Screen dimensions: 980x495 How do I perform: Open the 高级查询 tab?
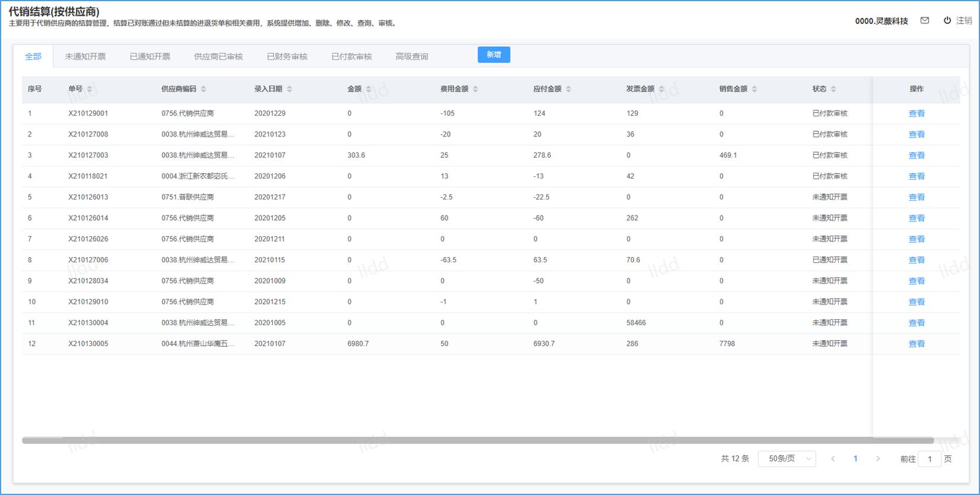pyautogui.click(x=412, y=56)
